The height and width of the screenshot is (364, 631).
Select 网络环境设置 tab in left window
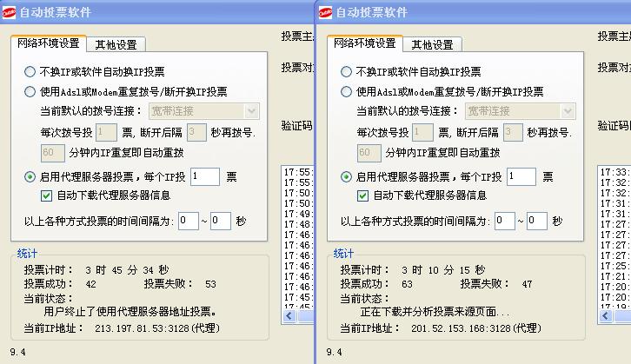(50, 43)
